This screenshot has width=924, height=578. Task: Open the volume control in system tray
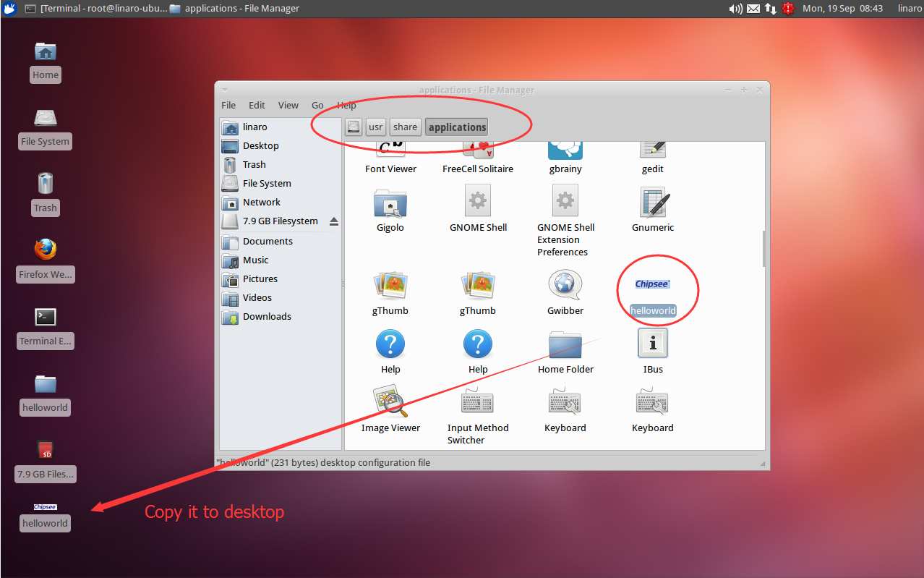point(735,9)
